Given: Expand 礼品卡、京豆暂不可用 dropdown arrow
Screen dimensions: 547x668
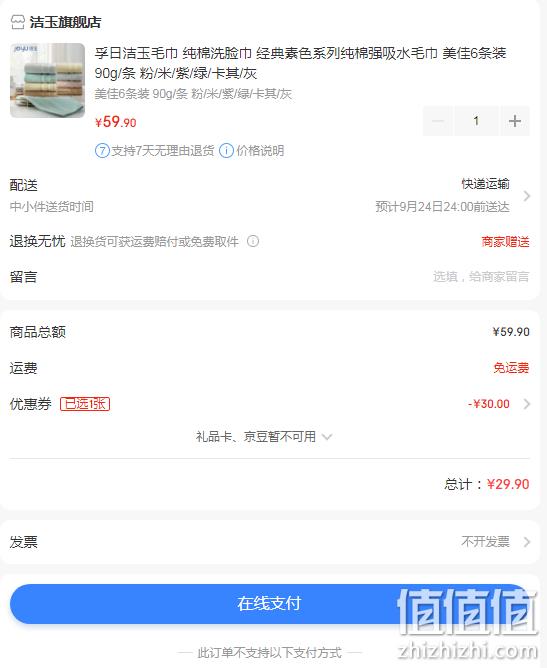Looking at the screenshot, I should coord(327,437).
